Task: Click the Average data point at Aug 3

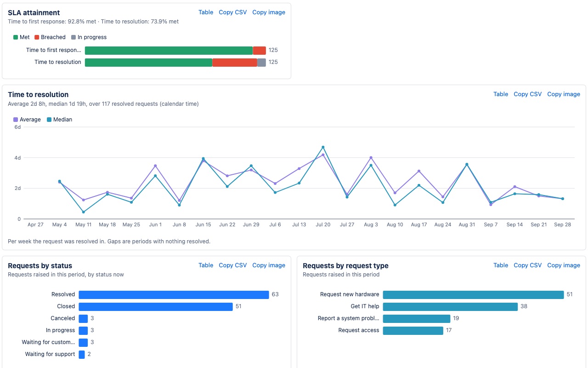Action: coord(371,158)
